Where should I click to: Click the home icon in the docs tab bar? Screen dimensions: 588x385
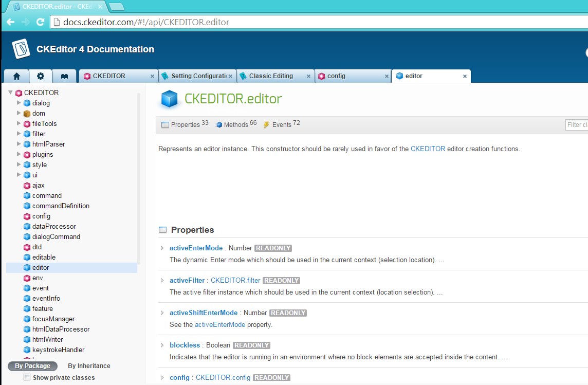tap(16, 76)
